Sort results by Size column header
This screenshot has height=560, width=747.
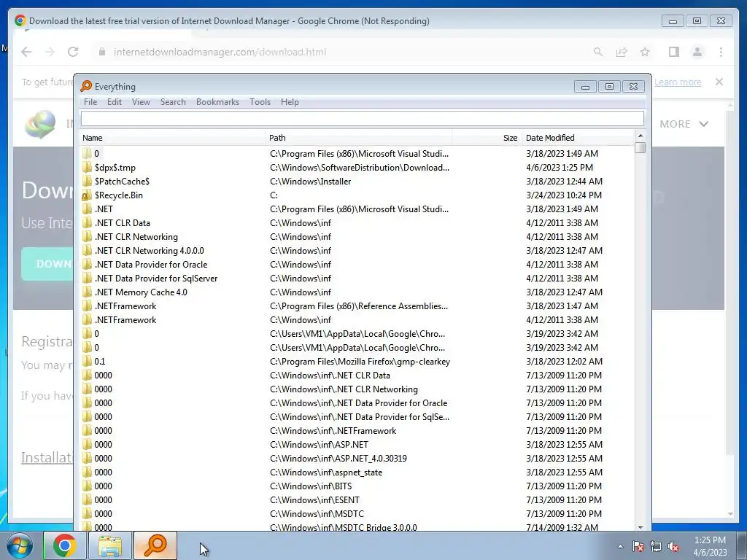tap(487, 138)
